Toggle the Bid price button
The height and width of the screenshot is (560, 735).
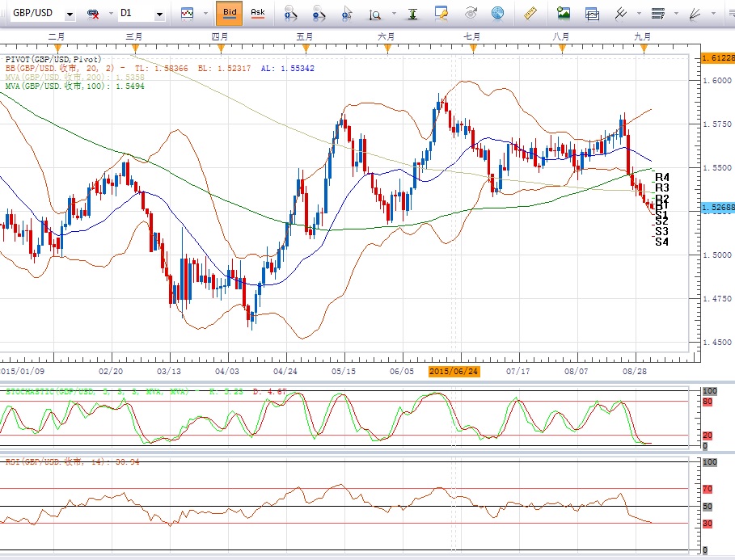[230, 13]
